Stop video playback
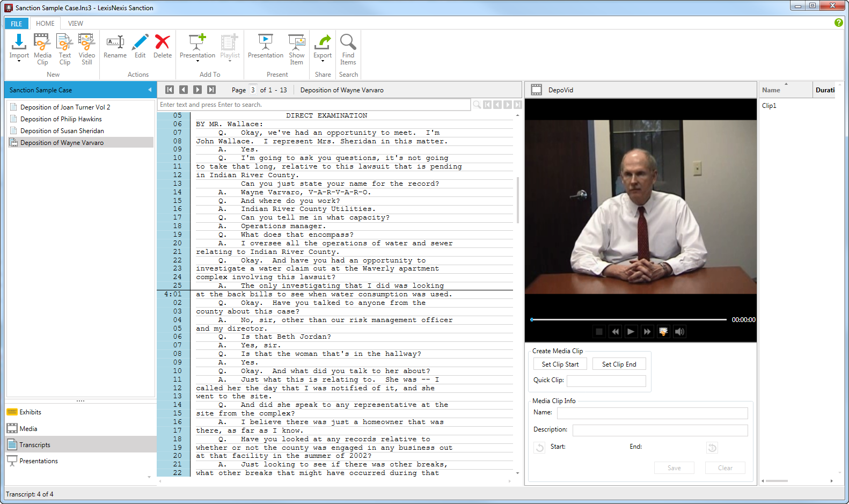 pos(599,332)
